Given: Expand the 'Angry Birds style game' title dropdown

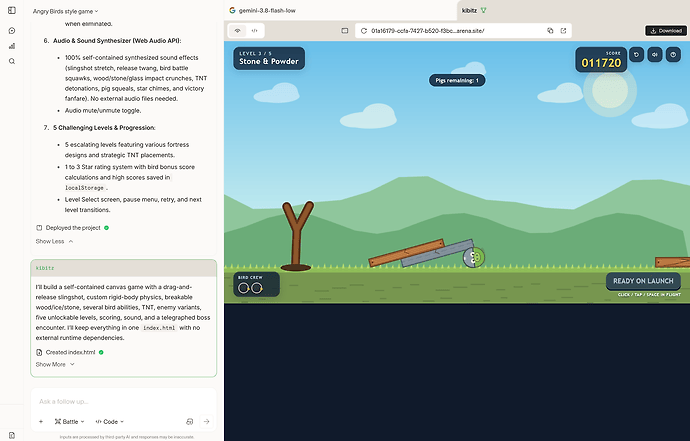Looking at the screenshot, I should pyautogui.click(x=66, y=11).
